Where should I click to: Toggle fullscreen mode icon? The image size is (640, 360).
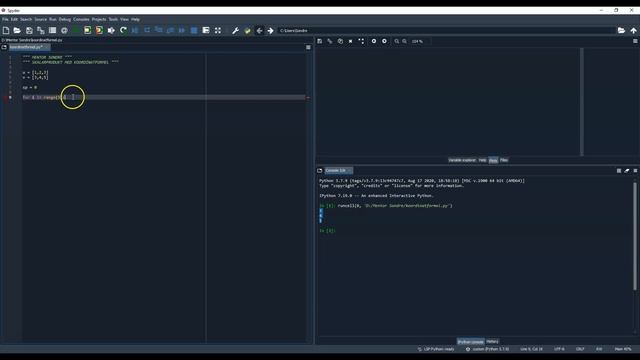click(x=218, y=30)
